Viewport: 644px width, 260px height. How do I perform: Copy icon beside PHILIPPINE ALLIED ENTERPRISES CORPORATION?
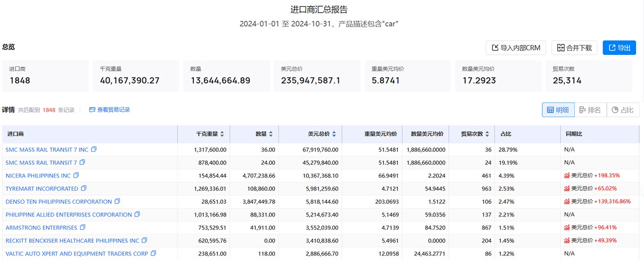137,214
